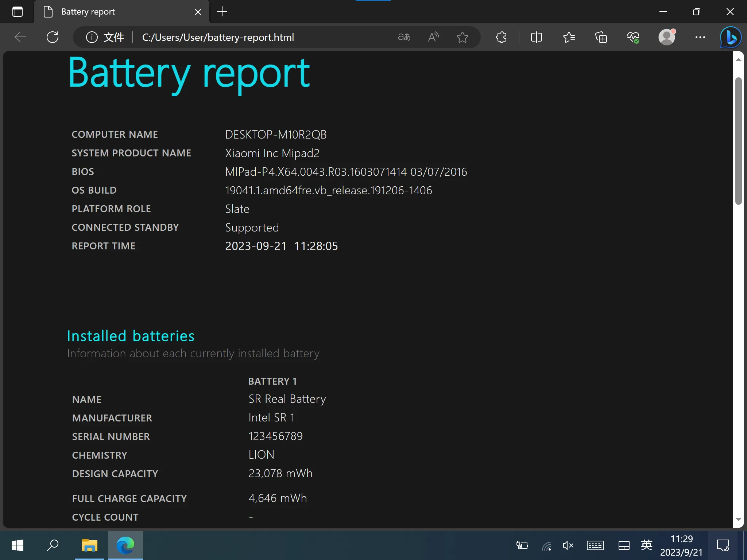Image resolution: width=747 pixels, height=560 pixels.
Task: Restore down the Edge window
Action: 696,12
